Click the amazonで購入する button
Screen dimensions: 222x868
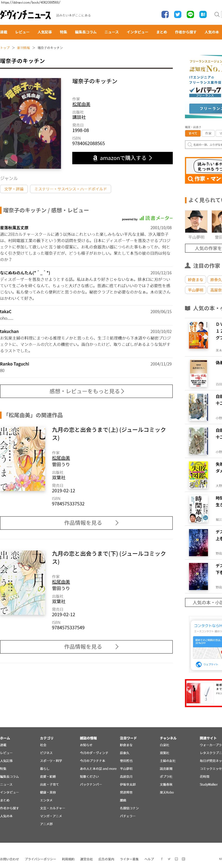pos(122,158)
